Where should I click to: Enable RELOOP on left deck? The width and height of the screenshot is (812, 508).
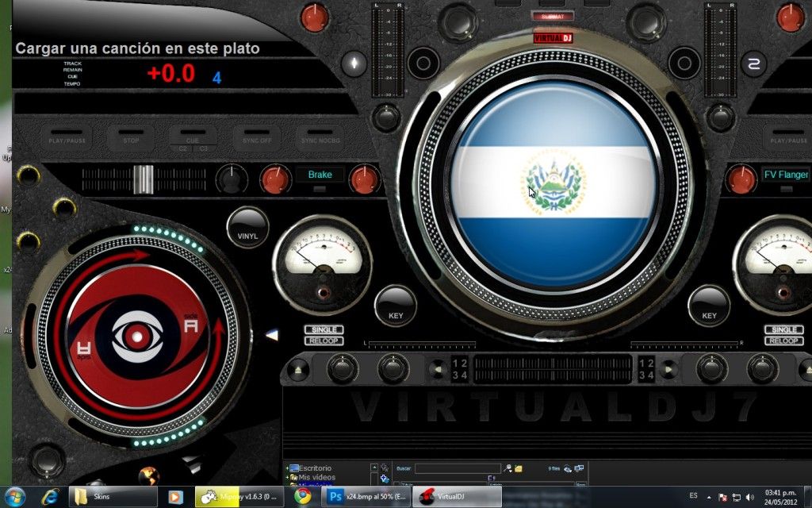tap(324, 341)
